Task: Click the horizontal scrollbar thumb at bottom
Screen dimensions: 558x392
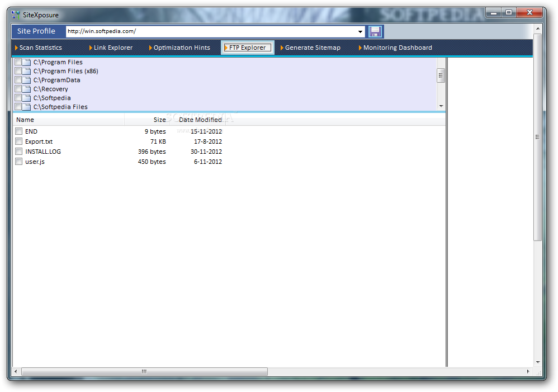Action: [x=144, y=371]
